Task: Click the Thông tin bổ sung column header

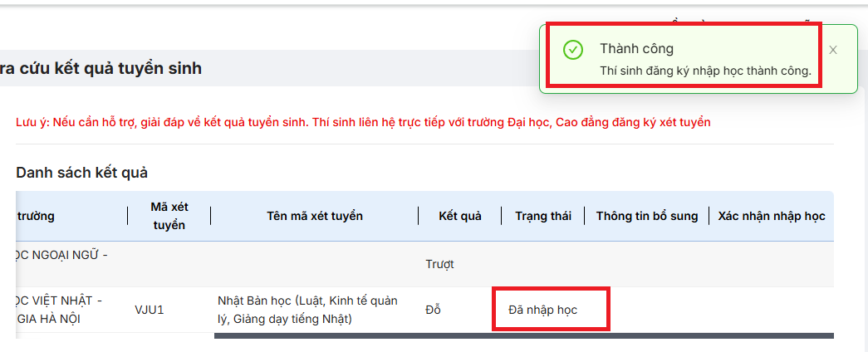Action: pyautogui.click(x=646, y=216)
